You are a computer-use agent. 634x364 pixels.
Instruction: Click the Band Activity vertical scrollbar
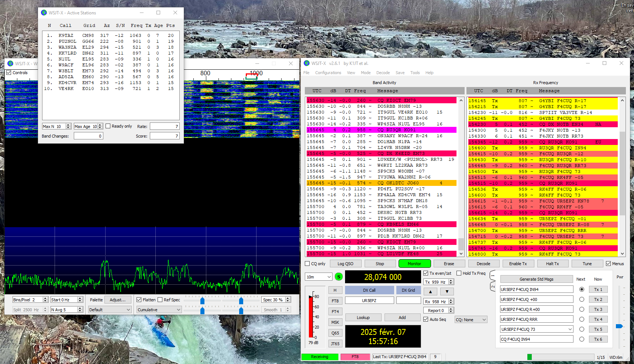[461, 177]
